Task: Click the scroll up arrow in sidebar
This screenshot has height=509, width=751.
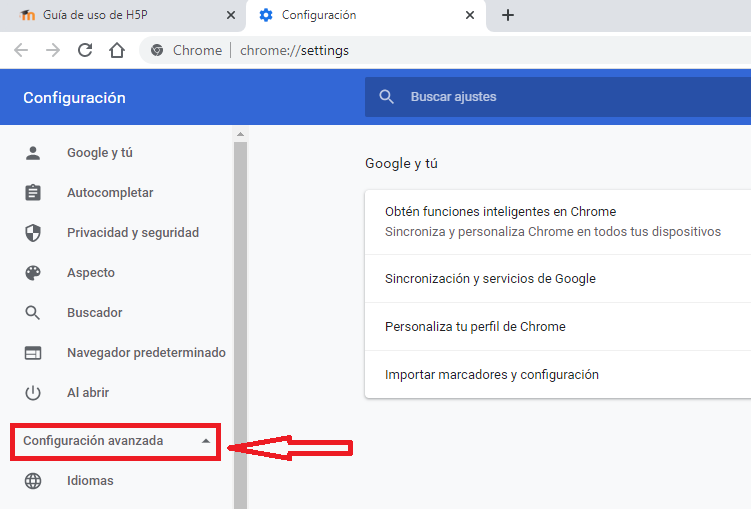Action: pyautogui.click(x=240, y=134)
